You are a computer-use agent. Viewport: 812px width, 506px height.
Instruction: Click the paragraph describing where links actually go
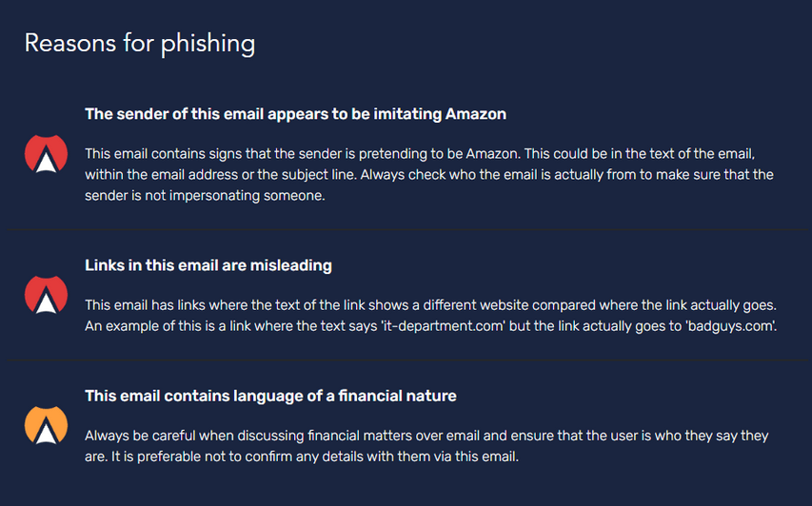click(430, 315)
